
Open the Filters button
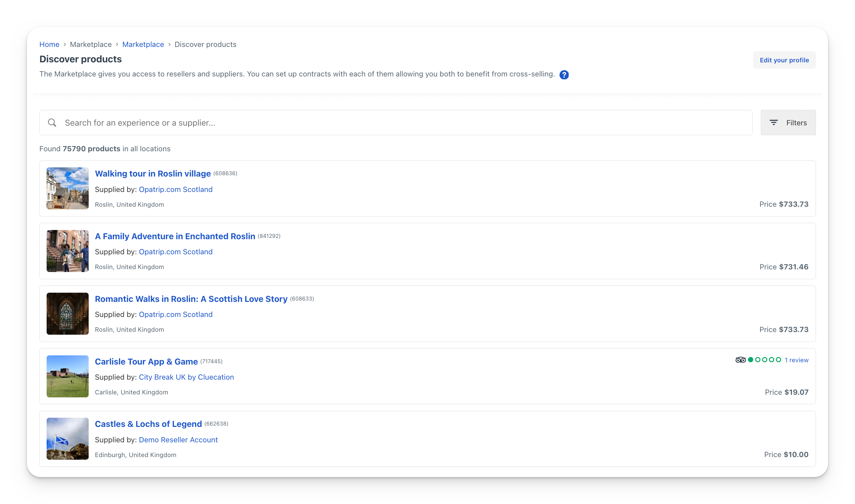coord(788,123)
